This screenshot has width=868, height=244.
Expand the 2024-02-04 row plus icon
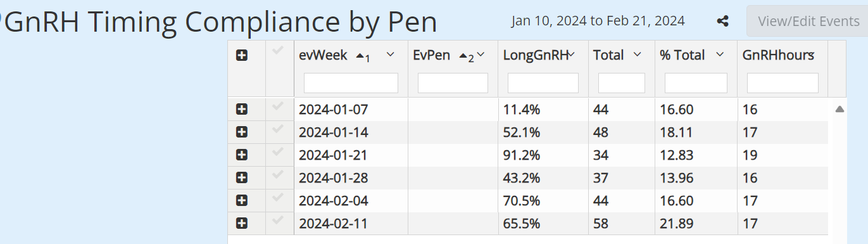(x=241, y=201)
